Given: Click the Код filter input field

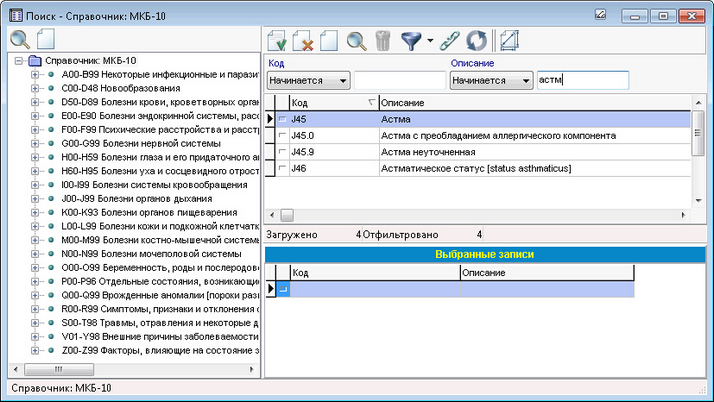Looking at the screenshot, I should click(x=399, y=80).
